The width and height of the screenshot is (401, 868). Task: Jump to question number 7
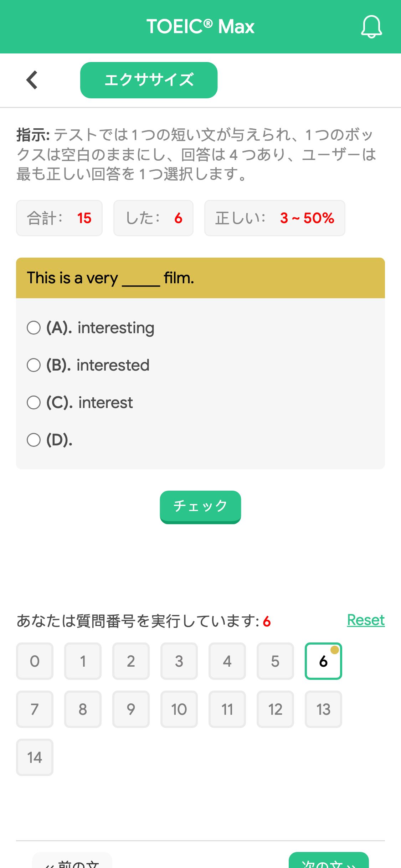click(x=35, y=709)
